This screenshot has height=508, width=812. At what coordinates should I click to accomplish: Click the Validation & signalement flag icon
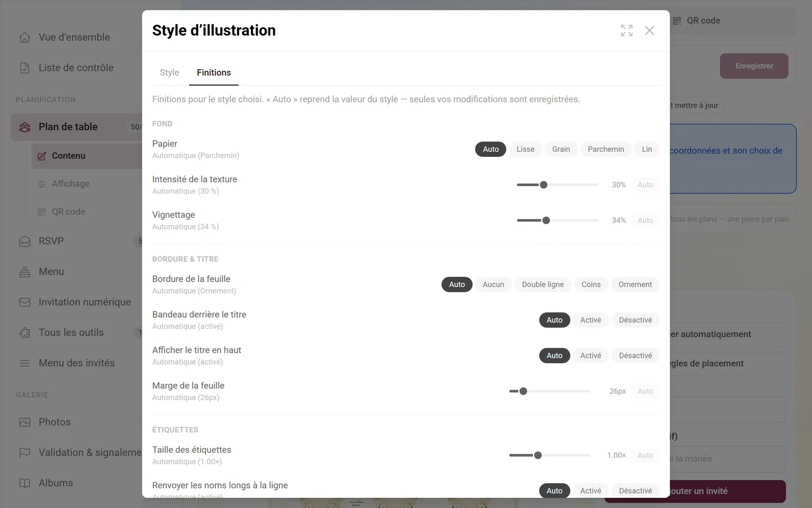[25, 453]
